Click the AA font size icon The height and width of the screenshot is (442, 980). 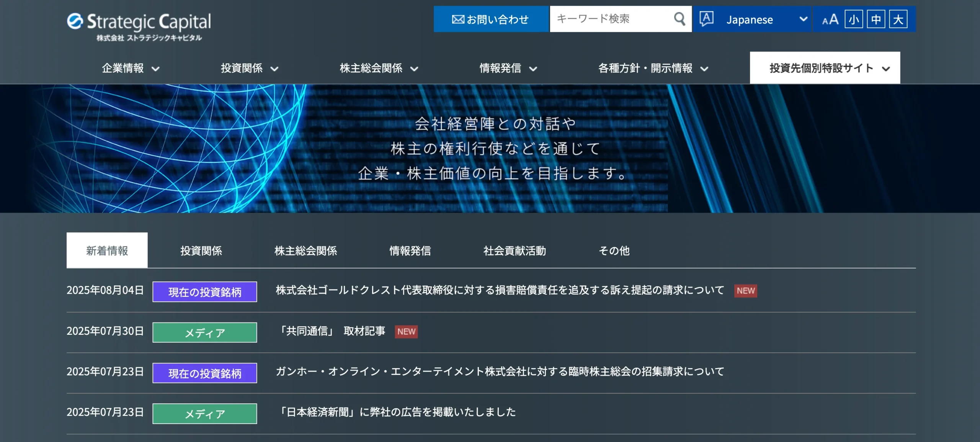coord(830,19)
